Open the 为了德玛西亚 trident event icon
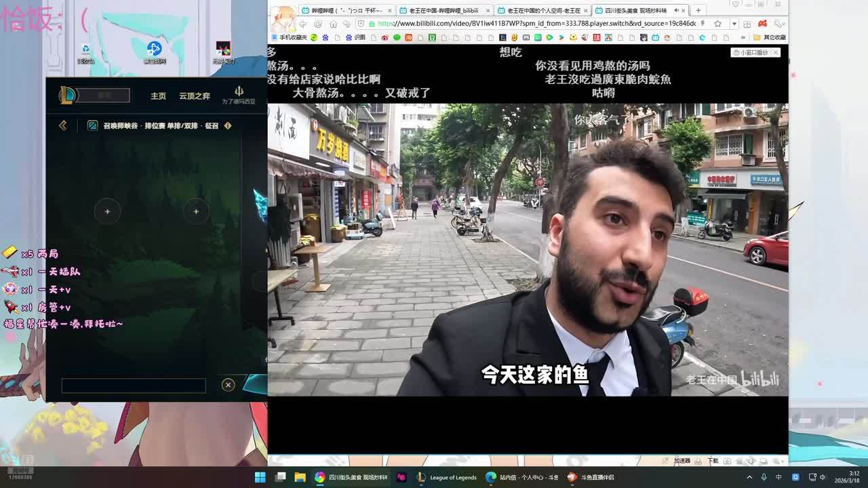The height and width of the screenshot is (488, 868). 239,95
